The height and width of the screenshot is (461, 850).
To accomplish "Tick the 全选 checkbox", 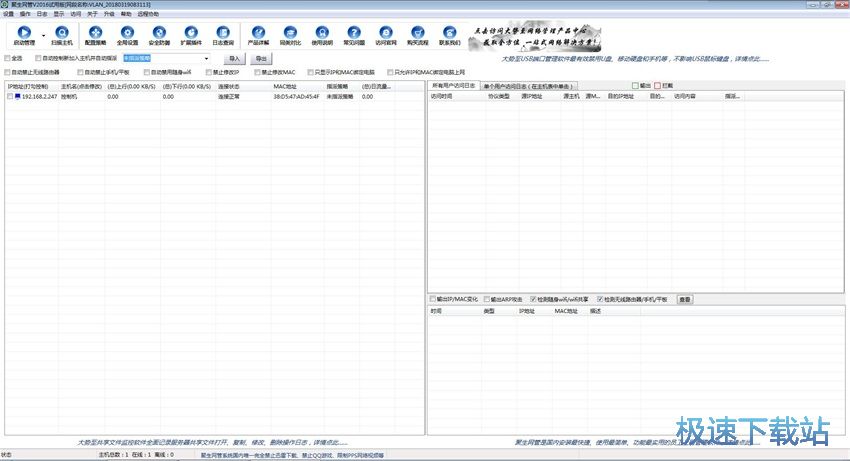I will [x=7, y=58].
